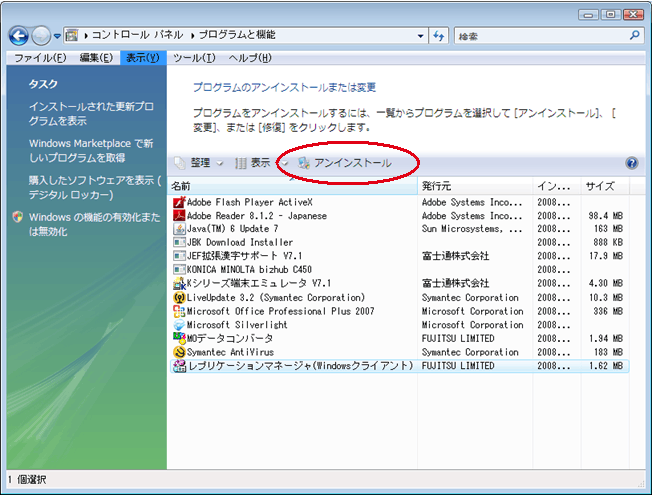Select LiveUpdate 3.2 (Symantec Corporation) name

[x=276, y=297]
